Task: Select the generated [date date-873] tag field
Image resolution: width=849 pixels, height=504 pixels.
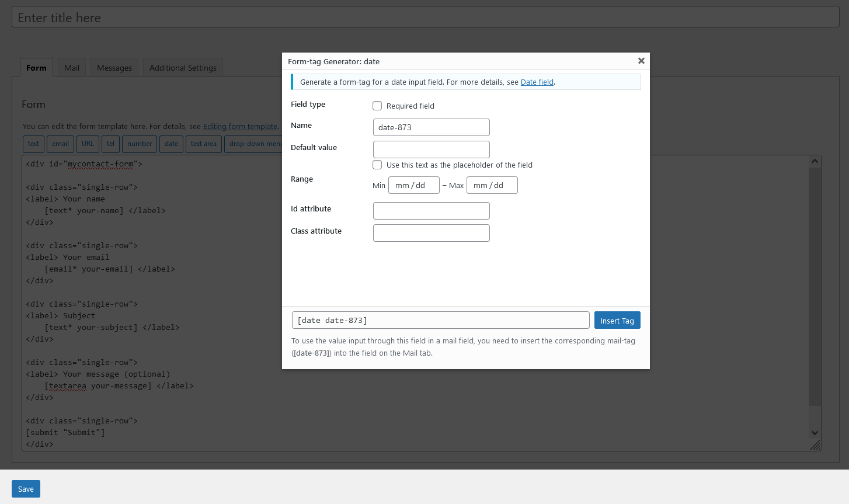Action: click(441, 320)
